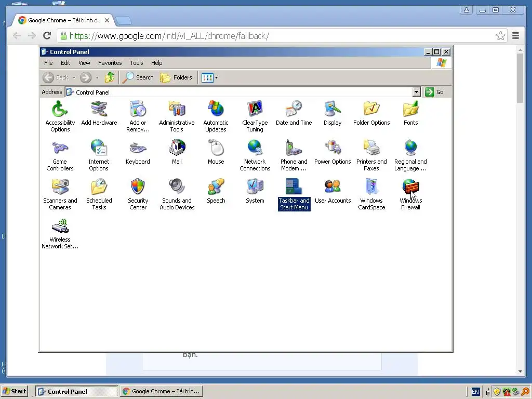This screenshot has height=399, width=532.
Task: Click Chrome reload button
Action: point(47,36)
